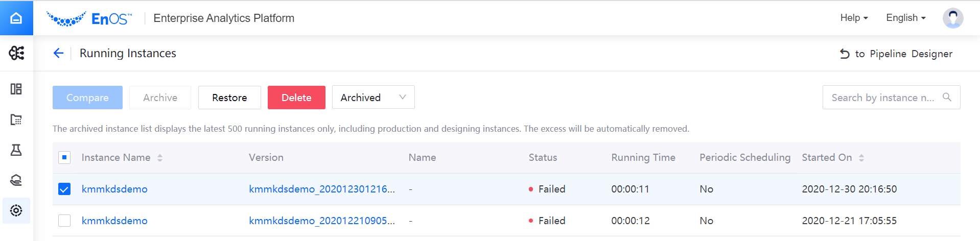Click the search by instance name field
980x241 pixels.
pos(883,97)
